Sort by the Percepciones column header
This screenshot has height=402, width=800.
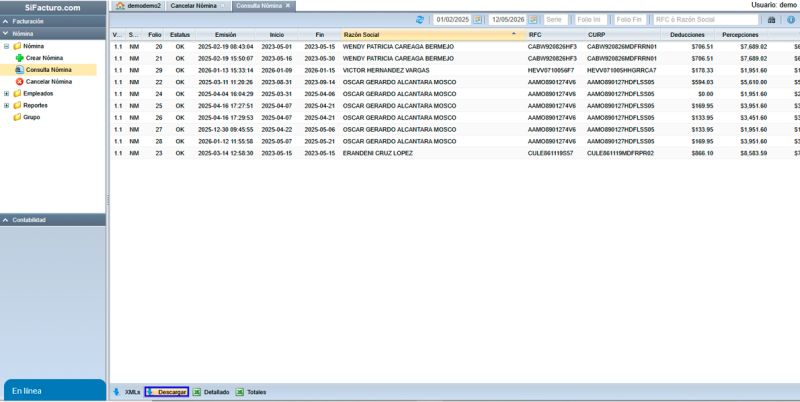(x=741, y=35)
